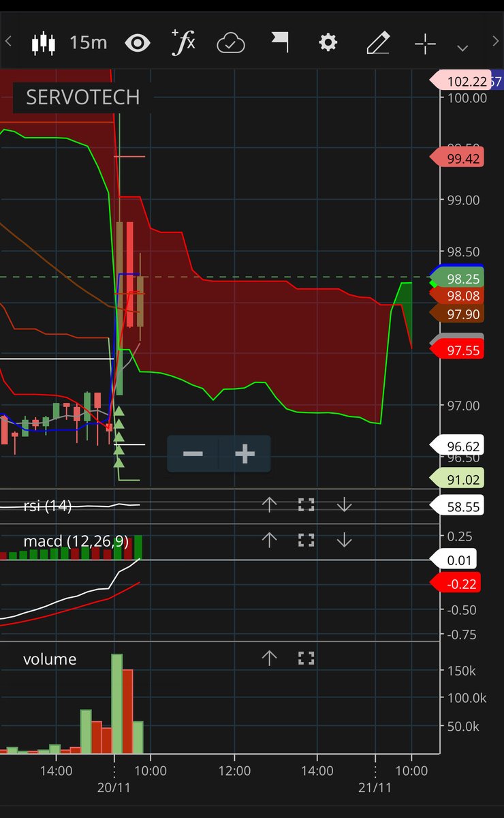Maximize the volume pane

(306, 658)
